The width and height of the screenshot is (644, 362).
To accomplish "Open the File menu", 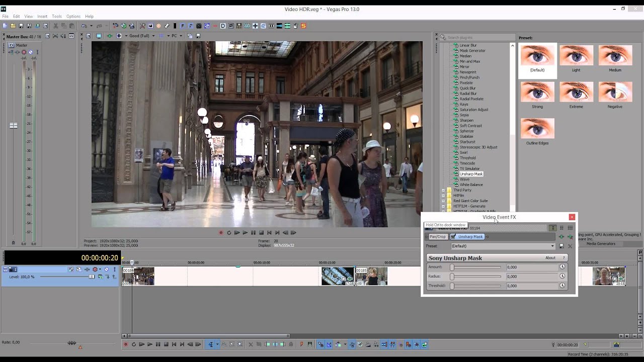I will pyautogui.click(x=5, y=17).
